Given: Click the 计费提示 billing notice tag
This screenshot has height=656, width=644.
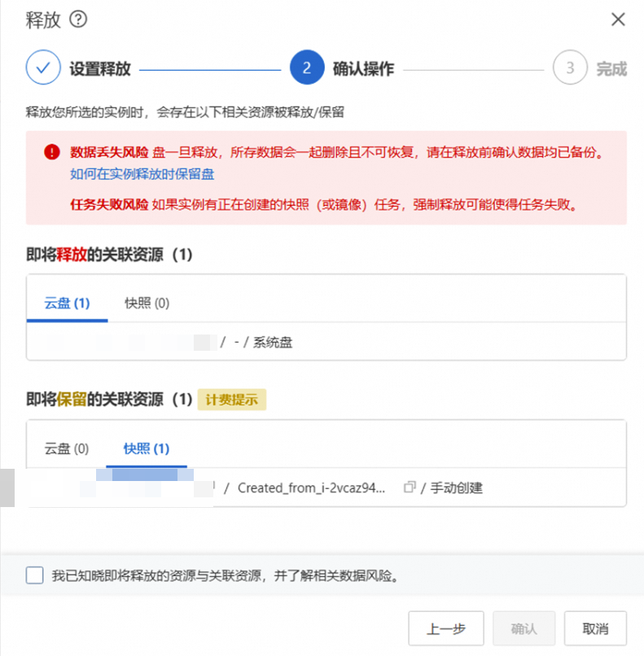Looking at the screenshot, I should 232,400.
